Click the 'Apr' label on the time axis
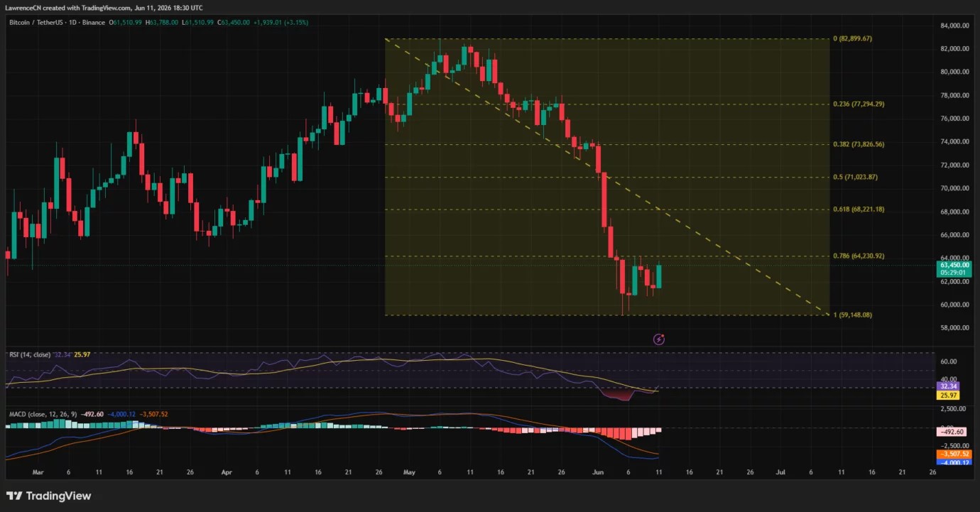 pyautogui.click(x=227, y=472)
